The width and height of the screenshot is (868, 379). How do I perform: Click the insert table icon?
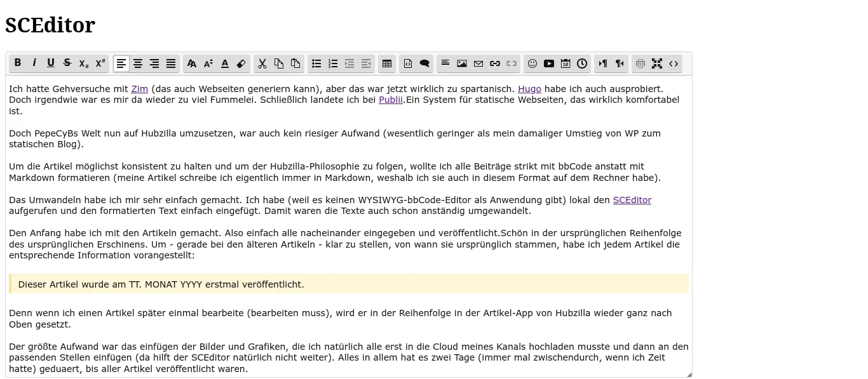386,63
